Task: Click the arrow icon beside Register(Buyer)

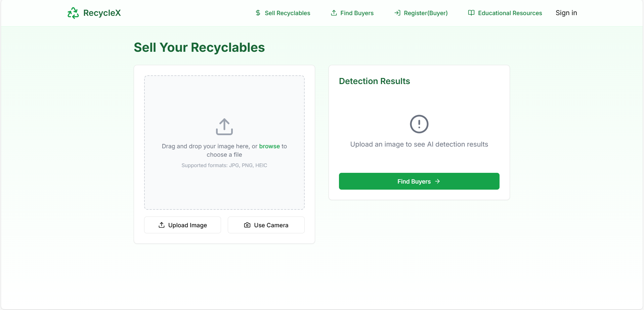Action: pyautogui.click(x=397, y=13)
